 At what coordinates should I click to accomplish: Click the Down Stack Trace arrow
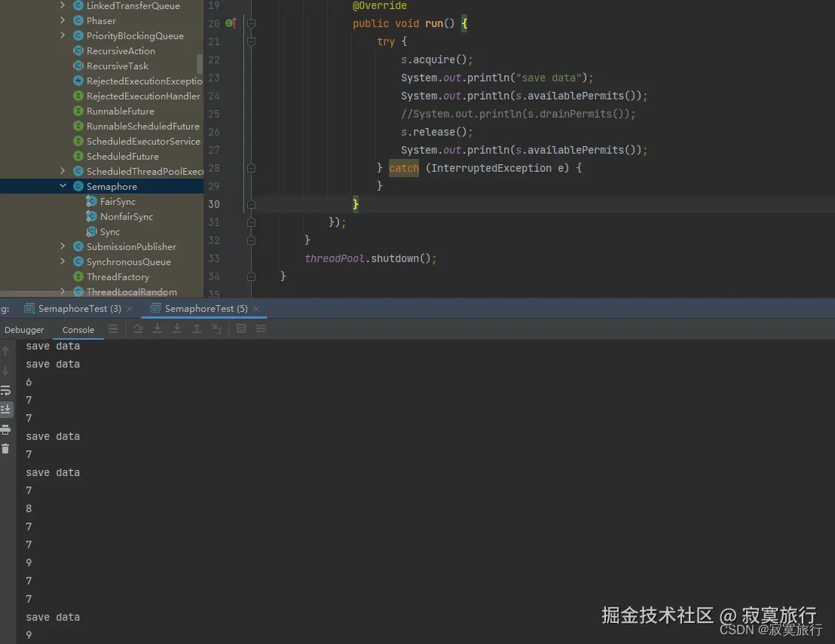6,371
